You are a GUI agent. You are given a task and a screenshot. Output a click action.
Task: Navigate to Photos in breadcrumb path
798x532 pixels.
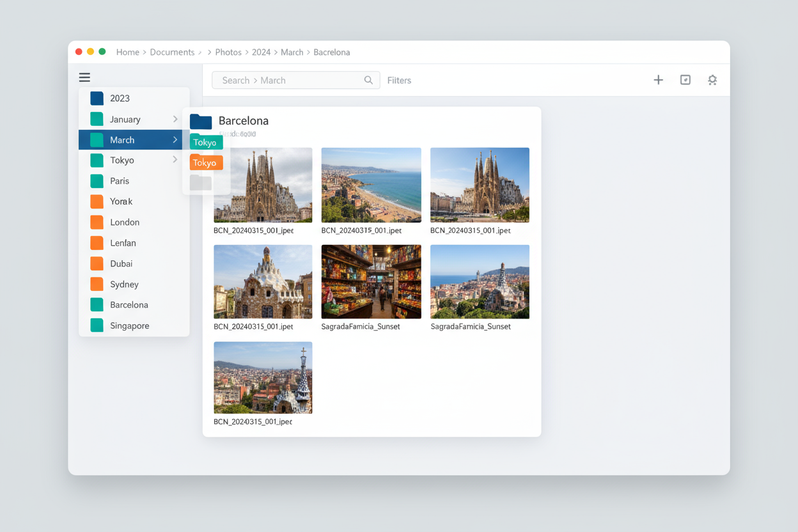pos(228,52)
